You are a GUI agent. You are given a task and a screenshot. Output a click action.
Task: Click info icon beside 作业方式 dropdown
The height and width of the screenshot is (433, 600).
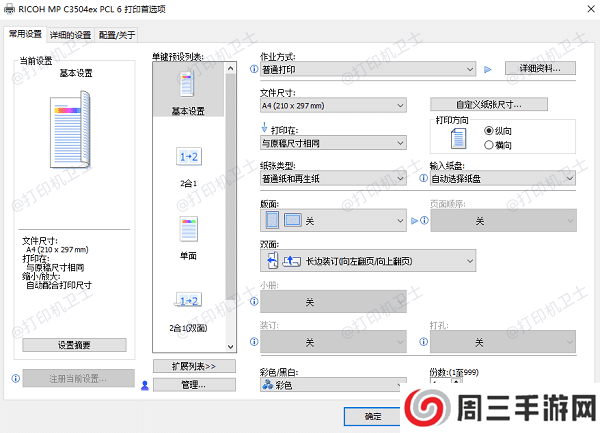click(254, 69)
